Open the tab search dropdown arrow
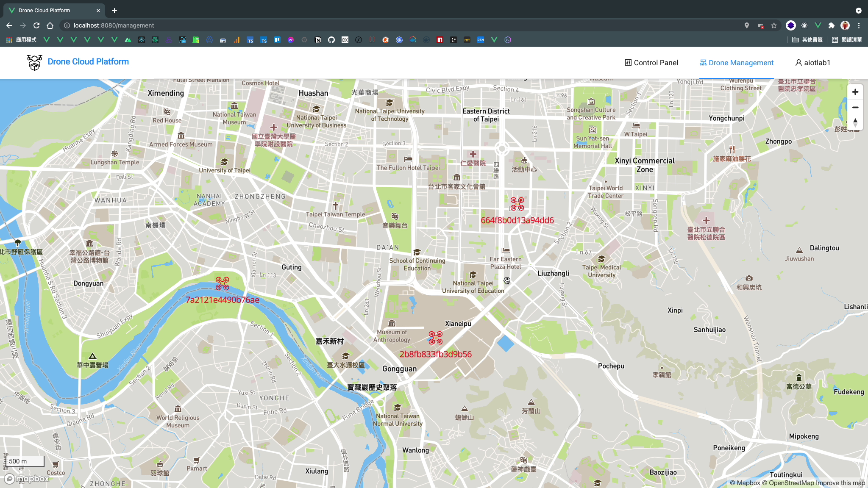 coord(858,11)
